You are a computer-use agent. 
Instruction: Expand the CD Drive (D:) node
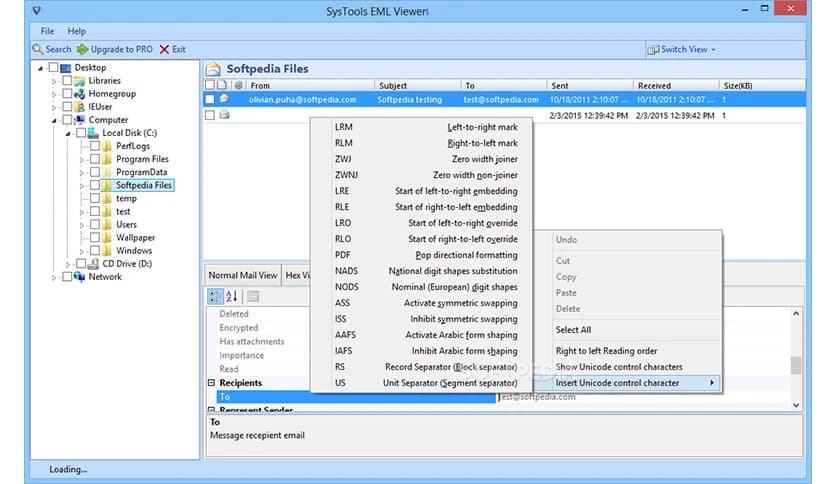(x=68, y=264)
